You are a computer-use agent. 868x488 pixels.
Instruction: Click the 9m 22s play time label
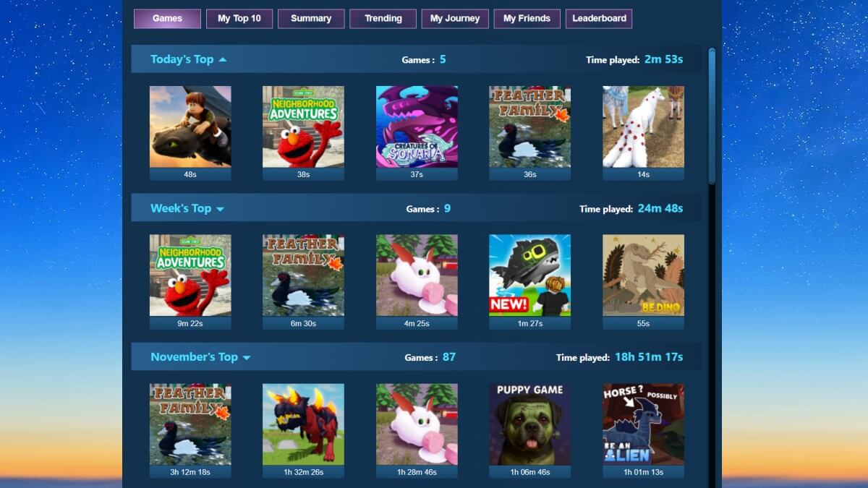tap(190, 323)
